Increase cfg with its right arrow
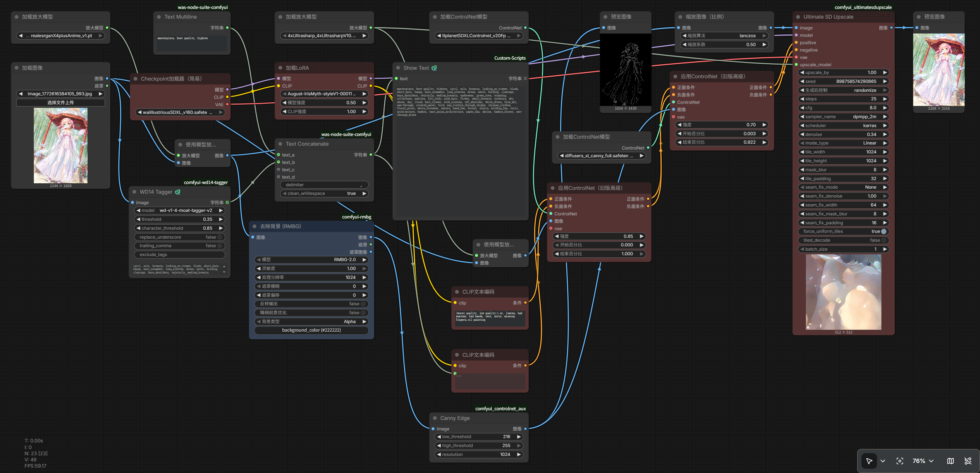 (x=885, y=108)
